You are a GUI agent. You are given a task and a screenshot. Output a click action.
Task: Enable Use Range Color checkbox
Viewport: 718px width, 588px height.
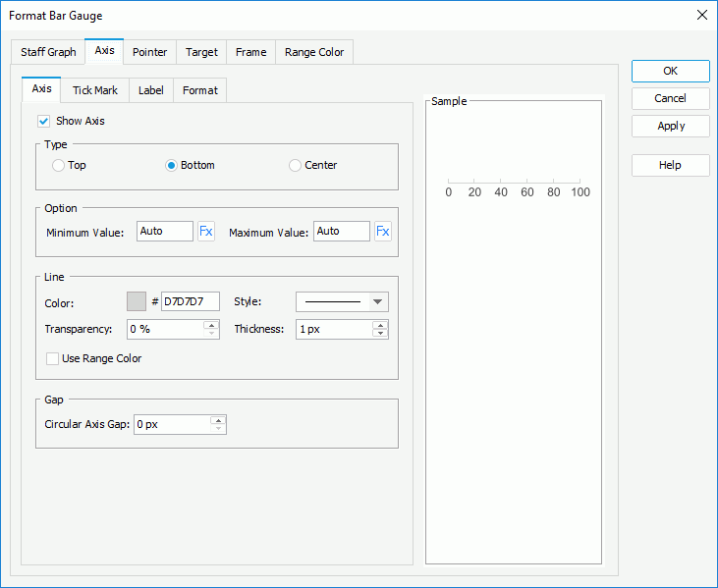[52, 358]
